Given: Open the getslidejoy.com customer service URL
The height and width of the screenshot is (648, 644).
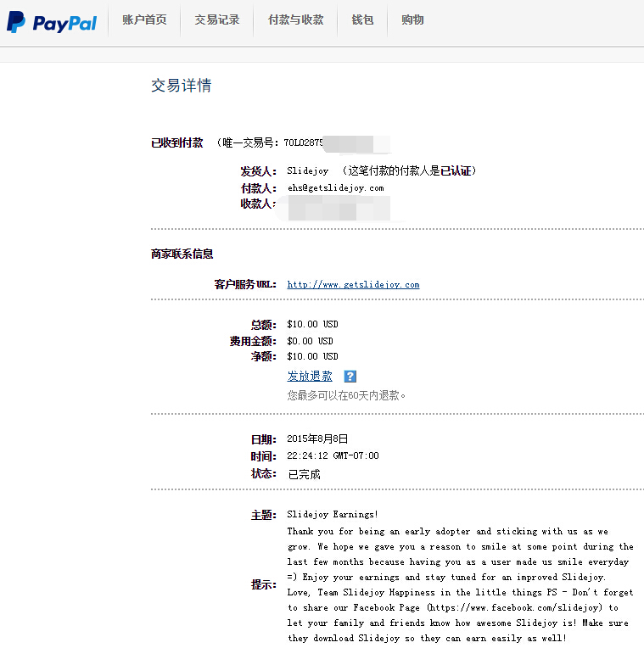Looking at the screenshot, I should pos(354,284).
